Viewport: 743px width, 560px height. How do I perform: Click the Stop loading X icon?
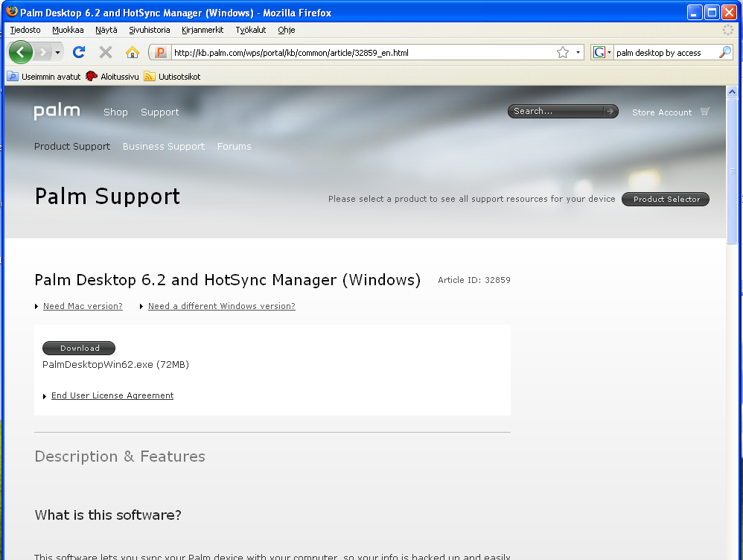[106, 52]
